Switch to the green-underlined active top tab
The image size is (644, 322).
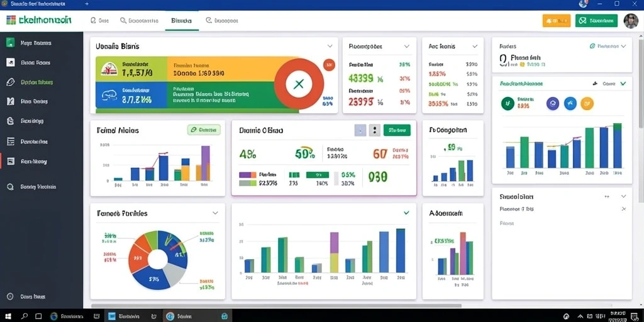pyautogui.click(x=182, y=21)
